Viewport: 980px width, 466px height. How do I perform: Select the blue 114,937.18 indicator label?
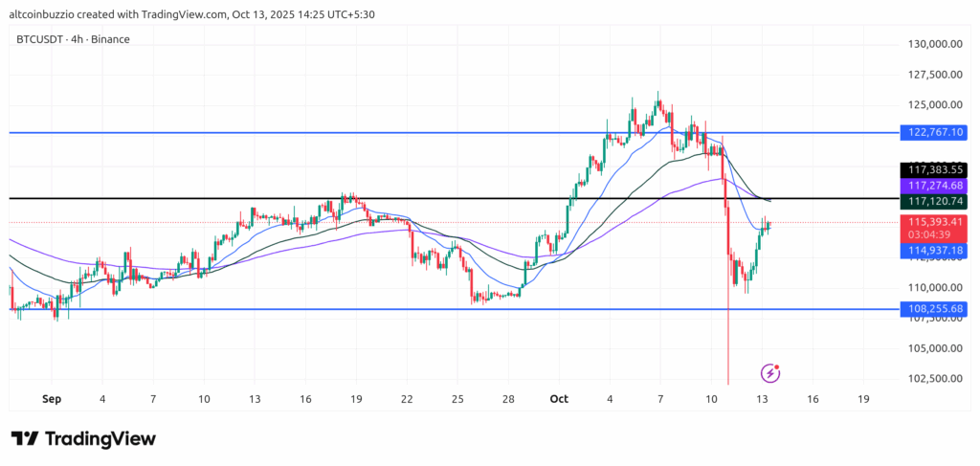click(935, 250)
